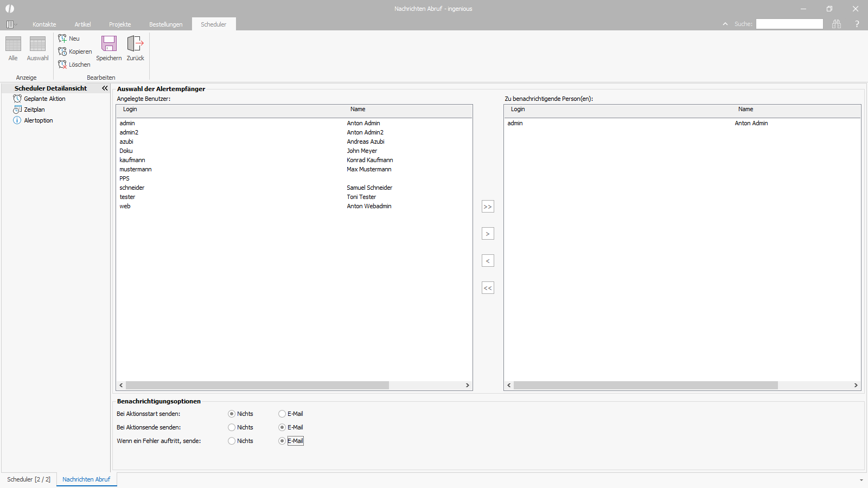Screen dimensions: 868x488
Task: Click Name column header in Angelegte Benutzer
Action: point(358,109)
